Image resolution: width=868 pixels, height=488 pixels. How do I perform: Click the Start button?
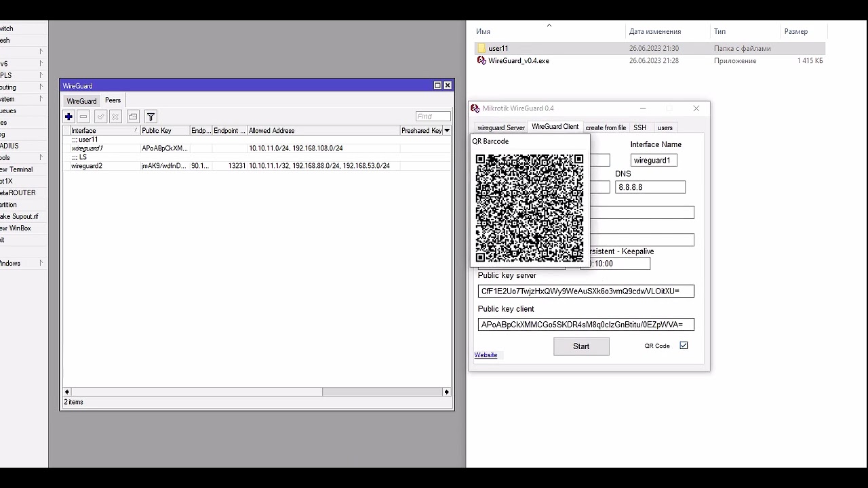pos(581,346)
